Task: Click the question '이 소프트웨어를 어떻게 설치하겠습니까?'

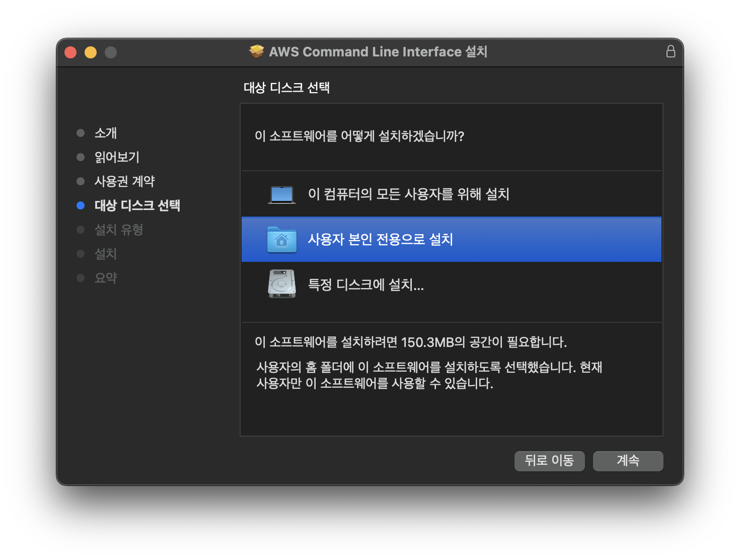Action: pos(359,136)
